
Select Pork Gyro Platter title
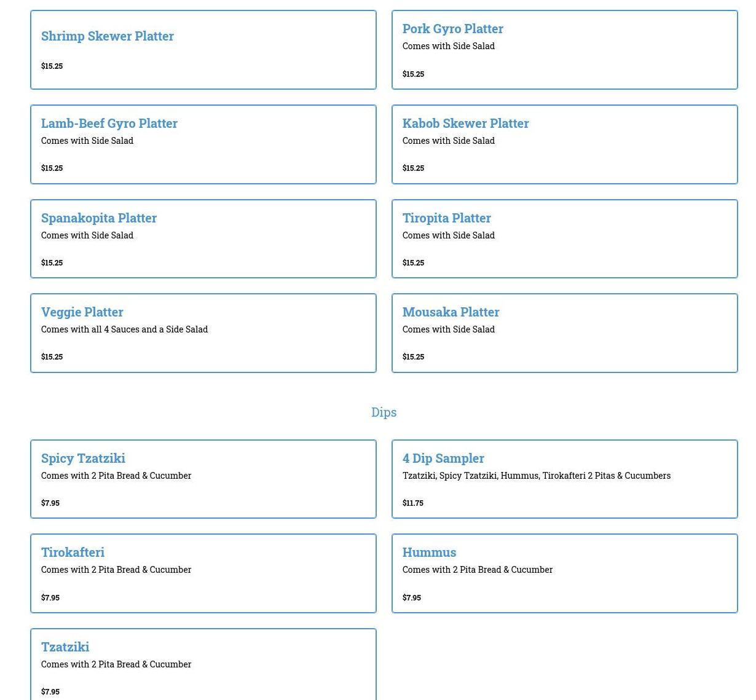(x=453, y=29)
